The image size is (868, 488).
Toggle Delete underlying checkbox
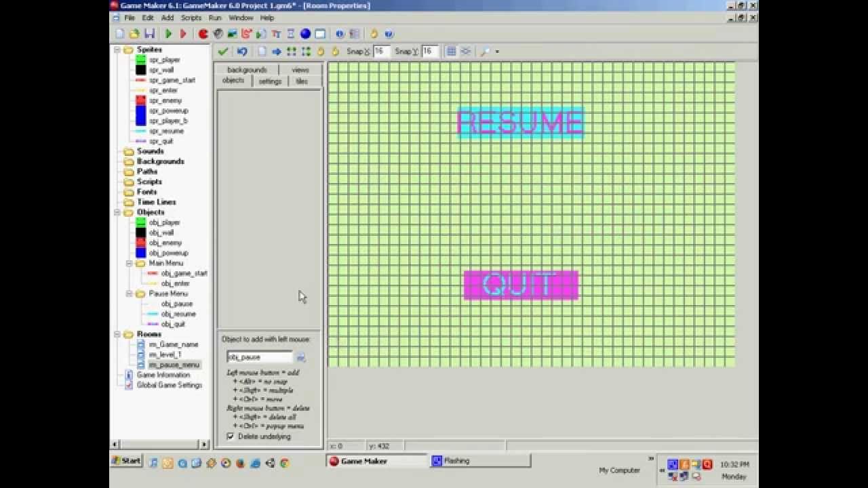coord(231,436)
